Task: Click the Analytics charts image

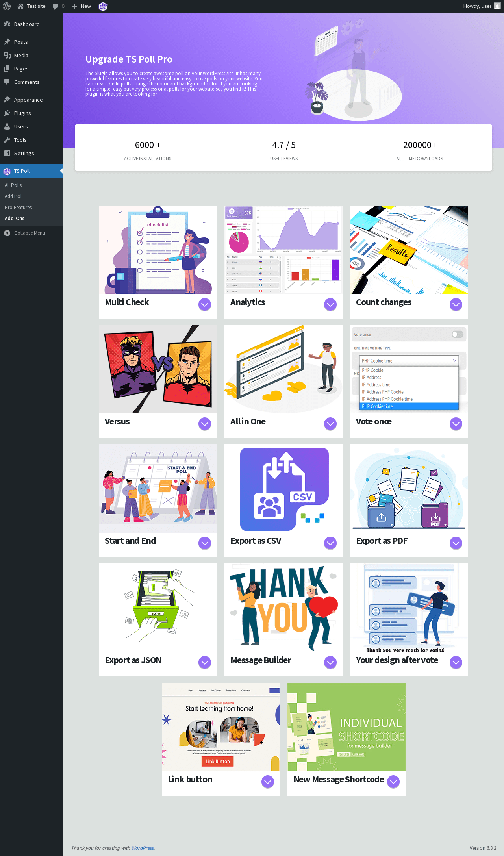Action: [x=283, y=250]
